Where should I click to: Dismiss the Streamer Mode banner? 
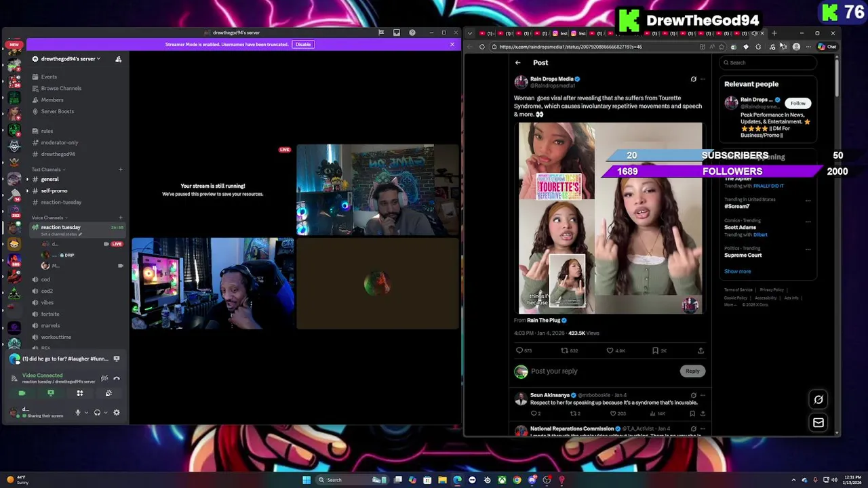point(452,45)
